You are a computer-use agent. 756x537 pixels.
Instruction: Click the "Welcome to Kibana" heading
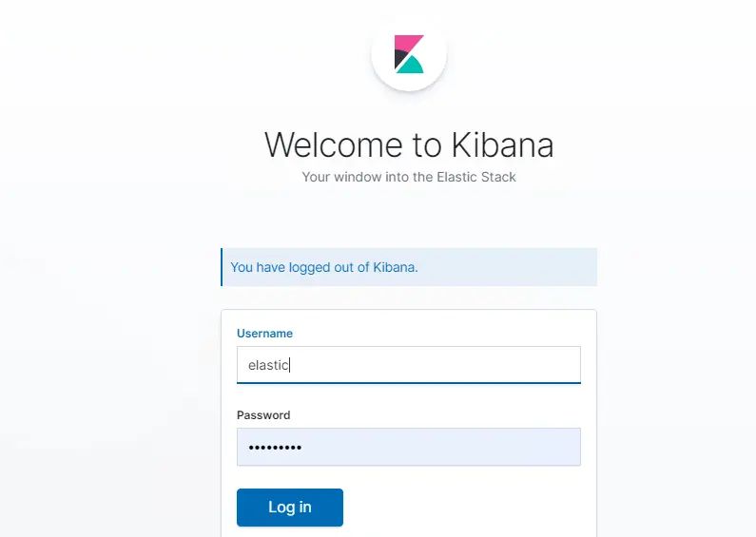click(x=409, y=144)
